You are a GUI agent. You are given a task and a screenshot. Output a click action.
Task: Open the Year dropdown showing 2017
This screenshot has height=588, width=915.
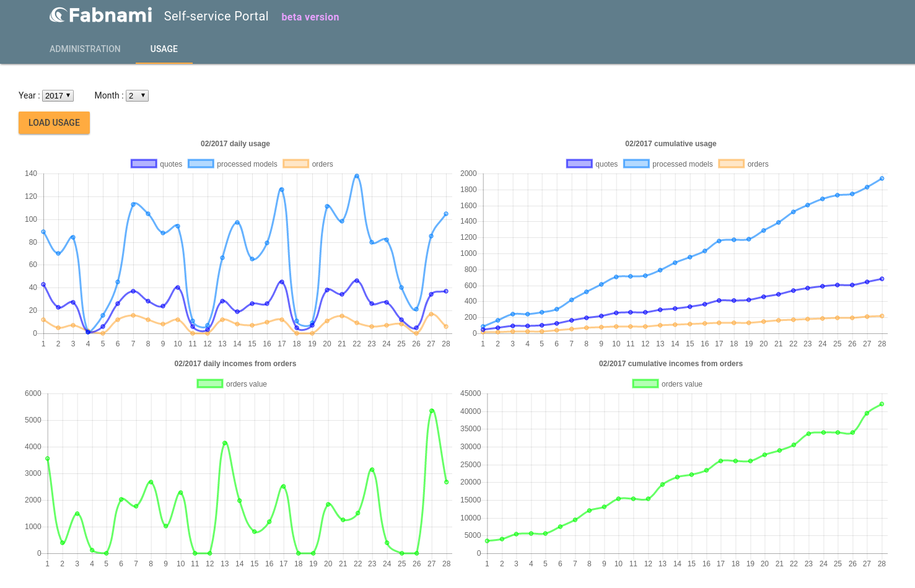coord(58,95)
